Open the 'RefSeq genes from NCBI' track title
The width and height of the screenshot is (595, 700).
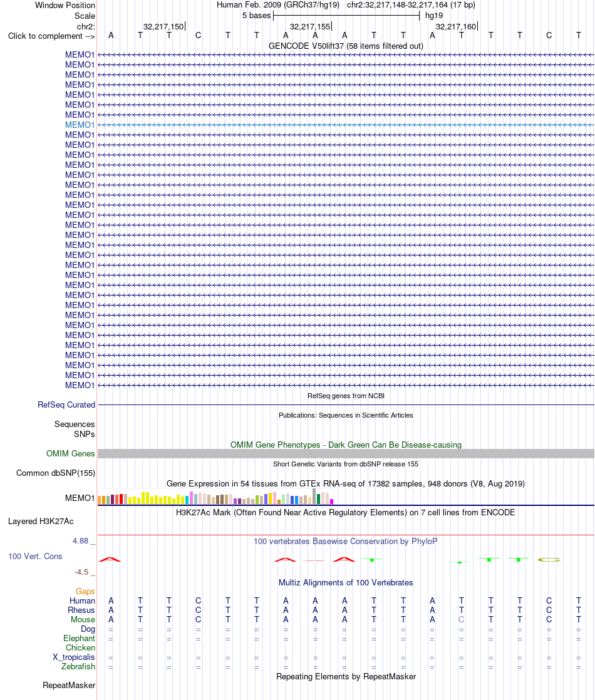tap(346, 396)
